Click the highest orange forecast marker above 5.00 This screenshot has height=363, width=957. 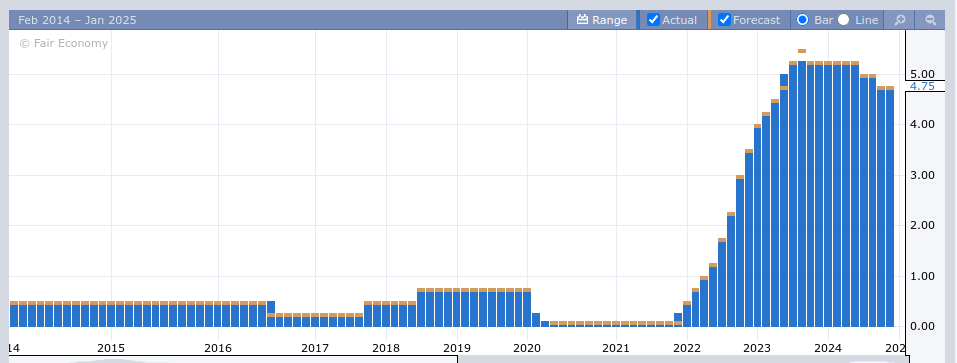(x=801, y=51)
